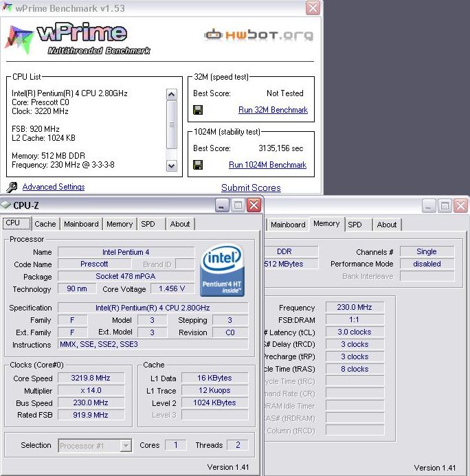Click the Cores count value 1
Screen dimensions: 470x476
[x=175, y=445]
